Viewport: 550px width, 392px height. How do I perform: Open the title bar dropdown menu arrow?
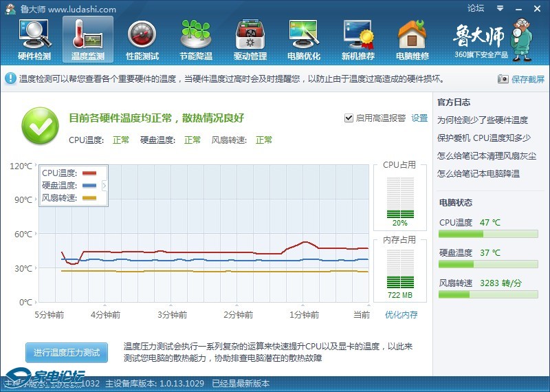click(x=500, y=8)
